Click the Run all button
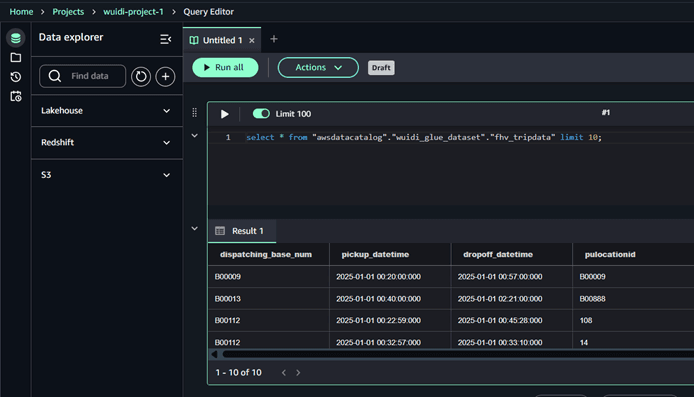Screen dimensions: 694x397 [225, 67]
